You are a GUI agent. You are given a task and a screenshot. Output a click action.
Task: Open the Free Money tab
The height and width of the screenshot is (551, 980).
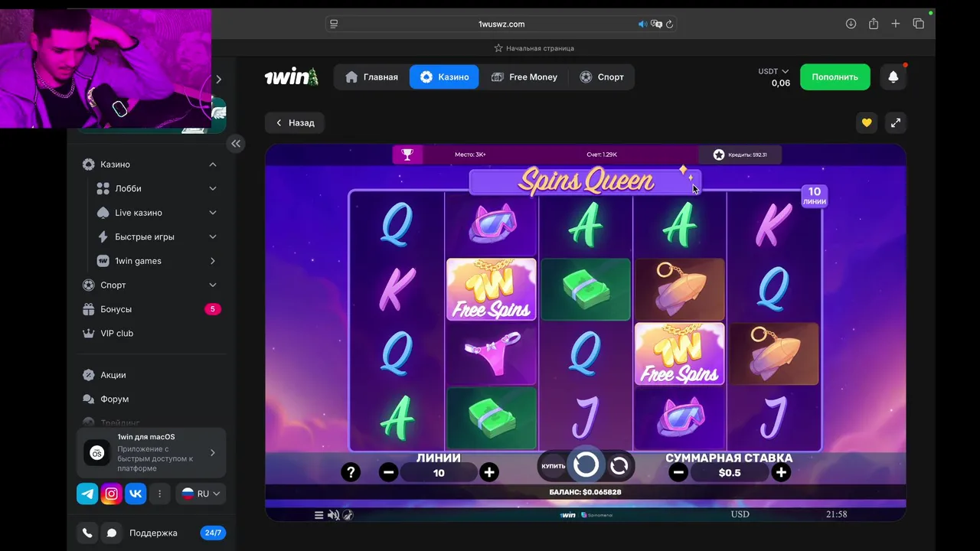pyautogui.click(x=524, y=77)
